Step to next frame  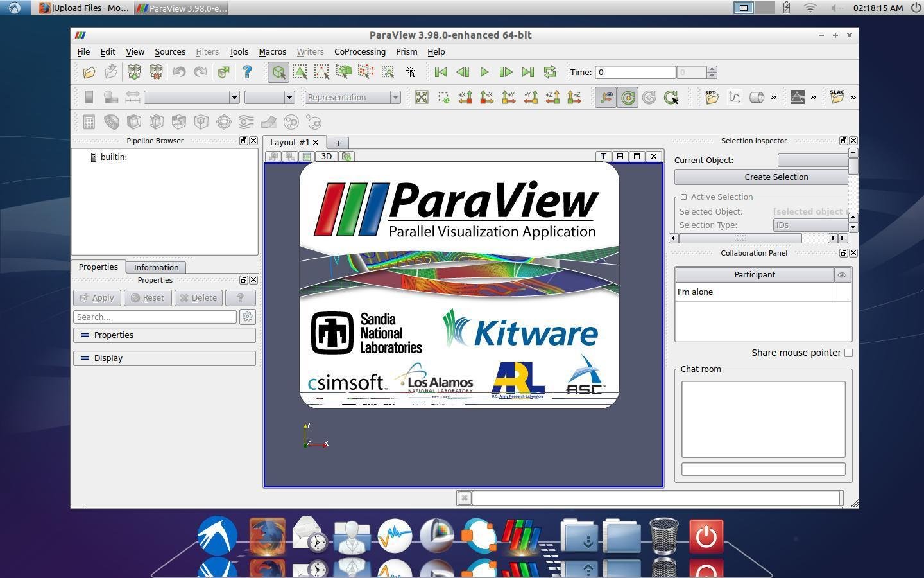pyautogui.click(x=506, y=72)
